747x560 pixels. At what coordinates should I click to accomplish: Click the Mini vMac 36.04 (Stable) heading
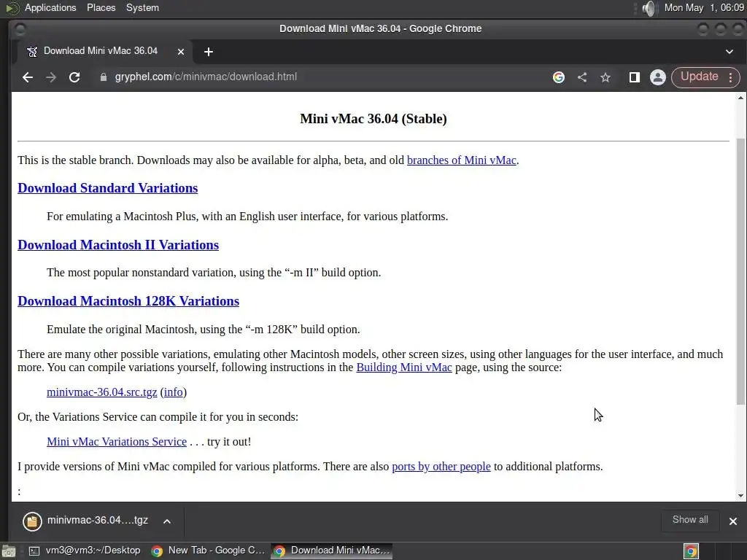point(373,119)
